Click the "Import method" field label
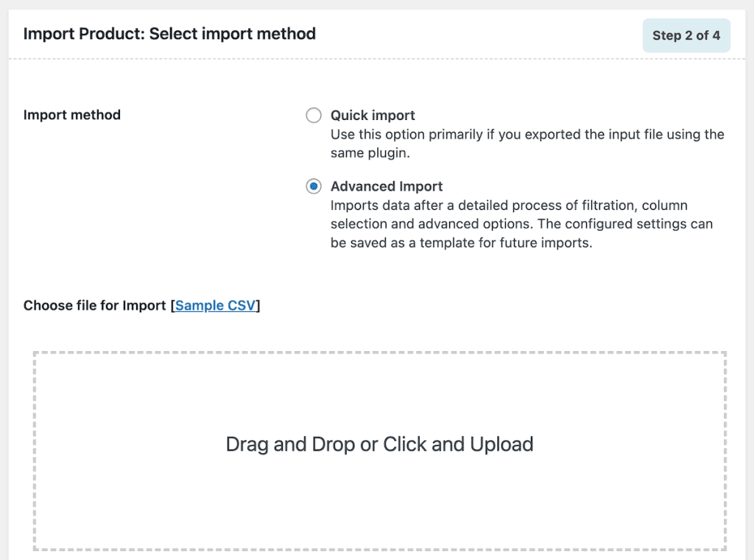This screenshot has width=754, height=560. [x=72, y=115]
